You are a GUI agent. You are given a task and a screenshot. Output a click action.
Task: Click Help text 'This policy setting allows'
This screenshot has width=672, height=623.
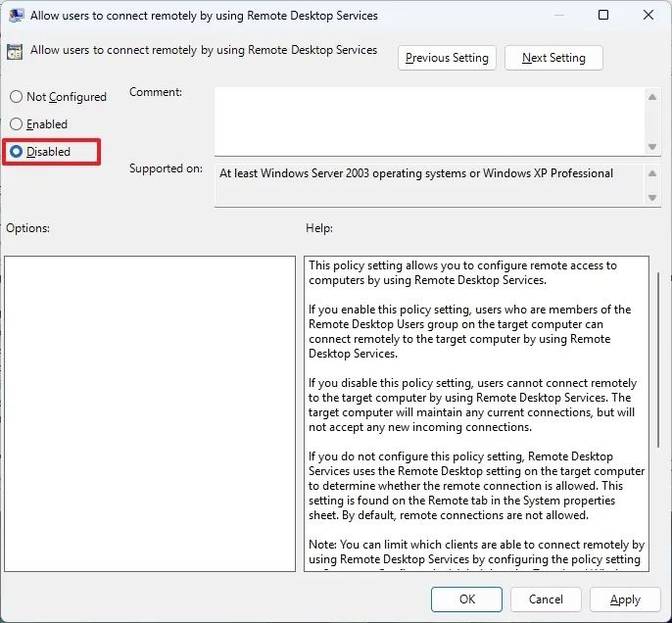point(462,272)
